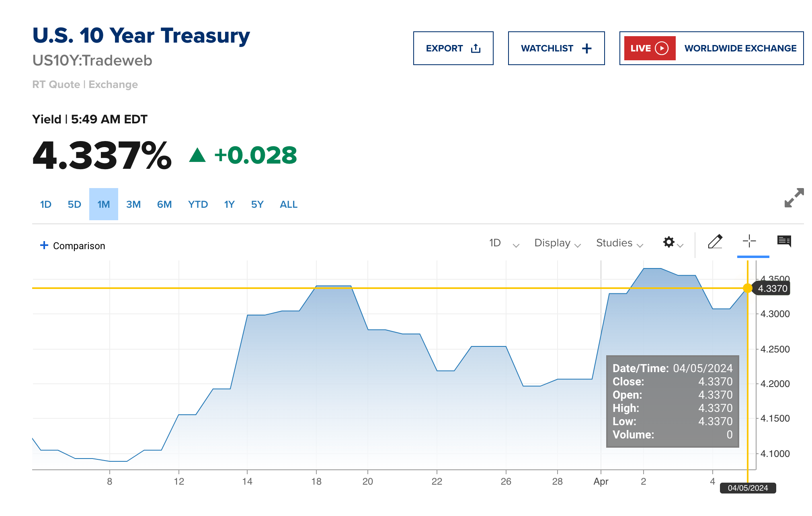Viewport: 812px width, 516px height.
Task: Open the 1D interval dropdown
Action: tap(503, 243)
